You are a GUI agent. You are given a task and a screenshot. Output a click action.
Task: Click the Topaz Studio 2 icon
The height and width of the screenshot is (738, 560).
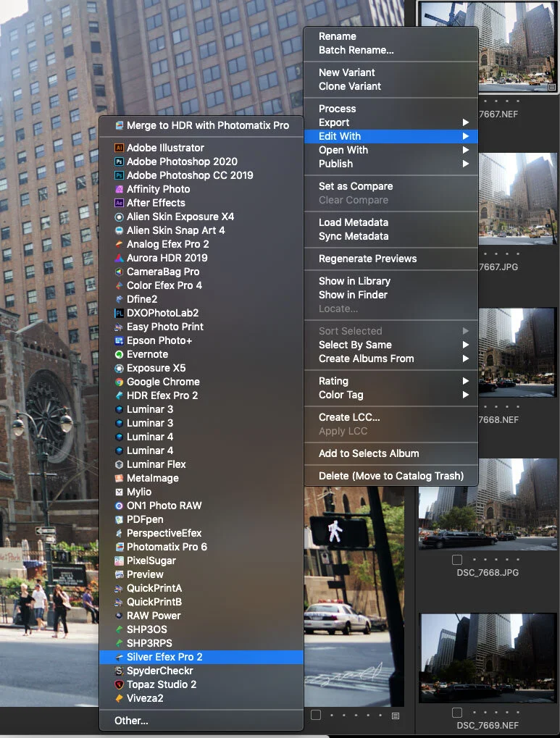tap(119, 684)
